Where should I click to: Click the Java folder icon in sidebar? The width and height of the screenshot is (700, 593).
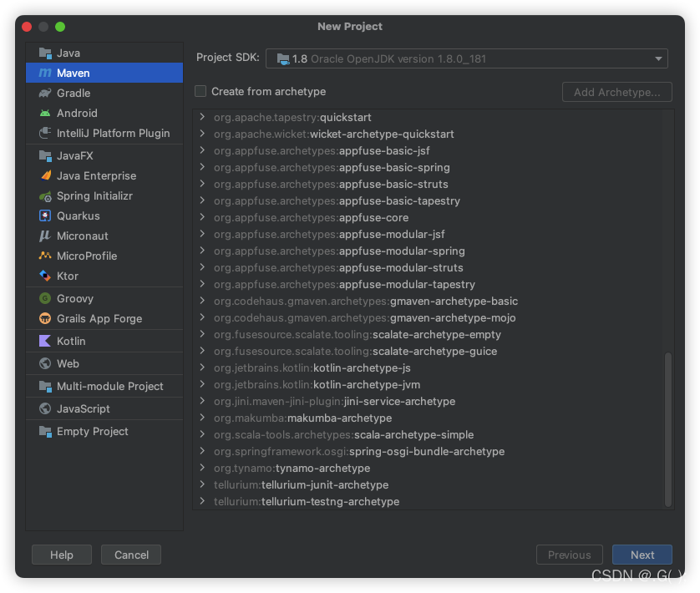pos(45,53)
